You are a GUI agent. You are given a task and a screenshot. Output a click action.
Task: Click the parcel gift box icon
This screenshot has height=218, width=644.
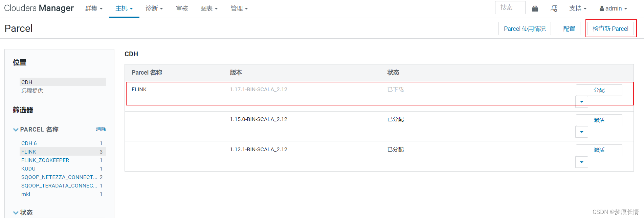point(535,8)
